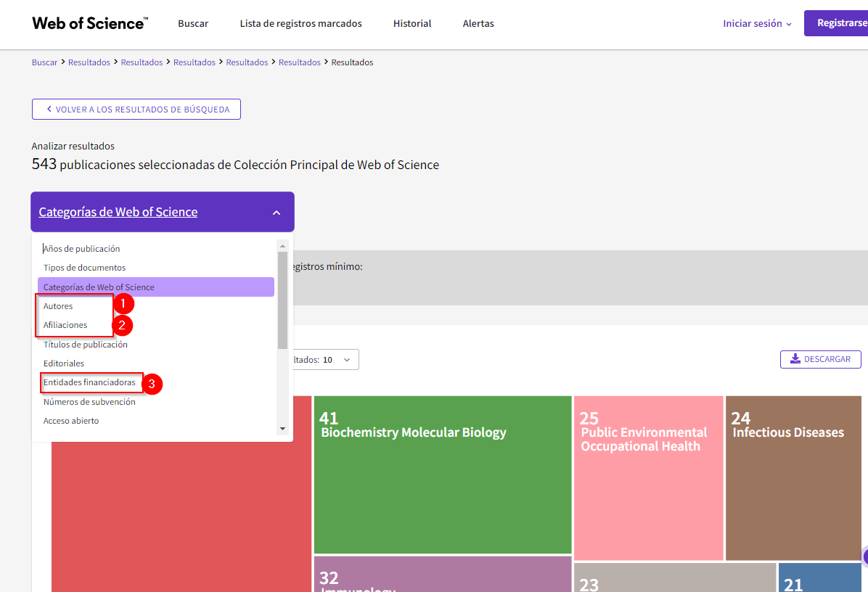Click the dropdown list scrollbar thumb
This screenshot has width=868, height=592.
pyautogui.click(x=283, y=300)
